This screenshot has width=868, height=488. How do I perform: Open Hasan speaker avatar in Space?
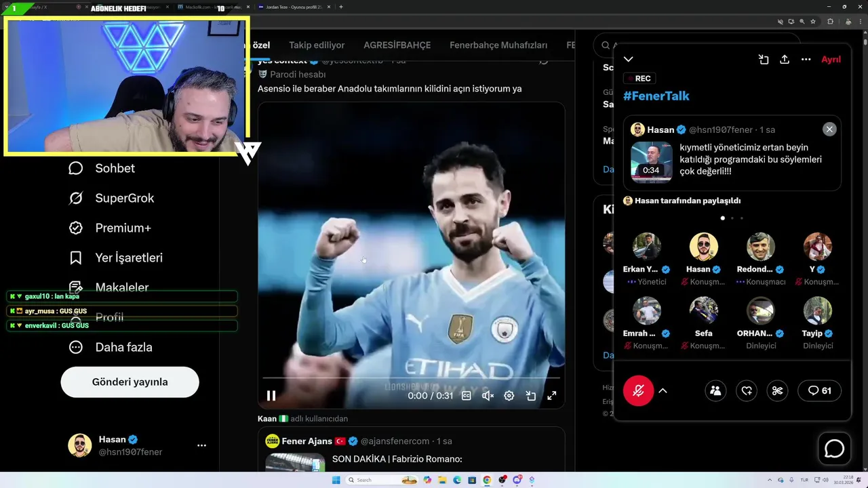[x=704, y=247]
